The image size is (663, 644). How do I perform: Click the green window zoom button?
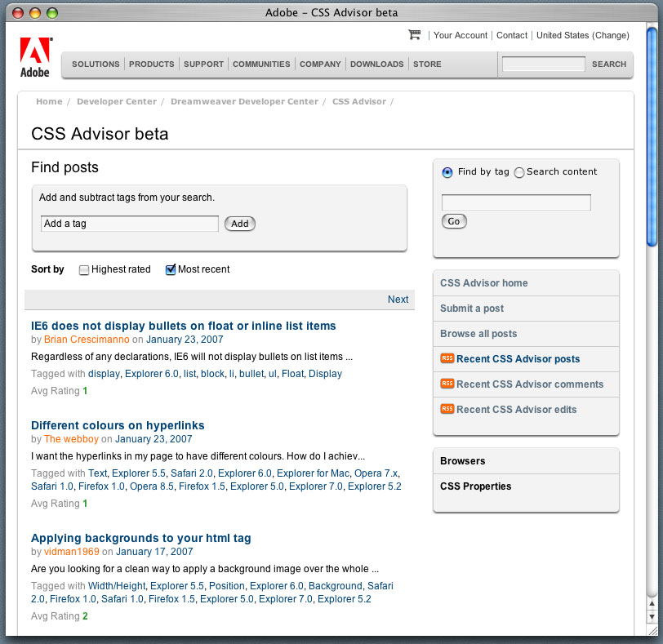tap(51, 12)
